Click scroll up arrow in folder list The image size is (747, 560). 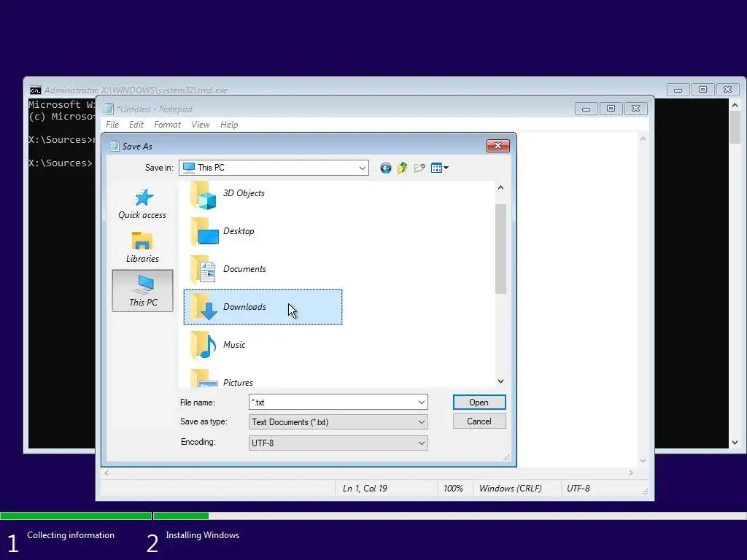pos(500,187)
